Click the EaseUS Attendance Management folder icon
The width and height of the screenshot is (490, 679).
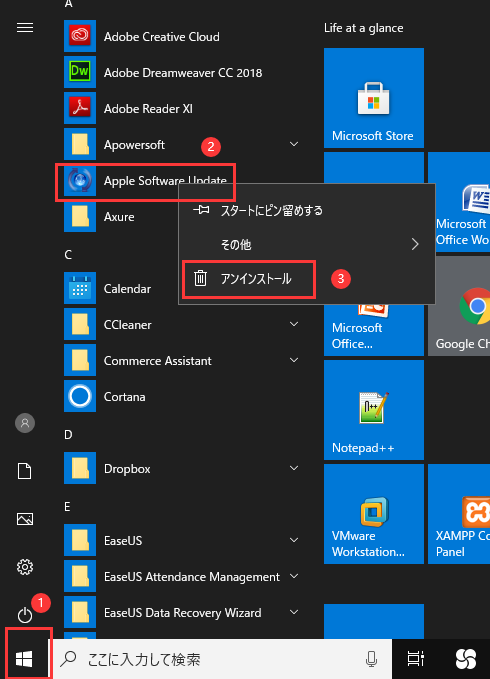(80, 576)
